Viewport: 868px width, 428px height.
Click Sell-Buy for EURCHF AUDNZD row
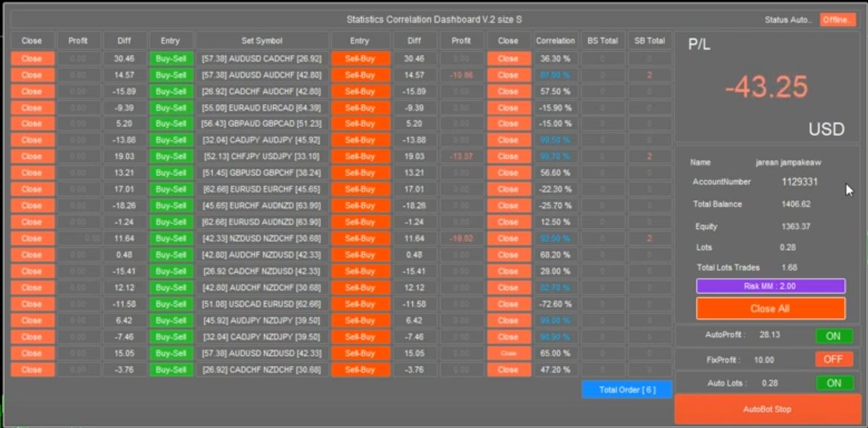360,205
